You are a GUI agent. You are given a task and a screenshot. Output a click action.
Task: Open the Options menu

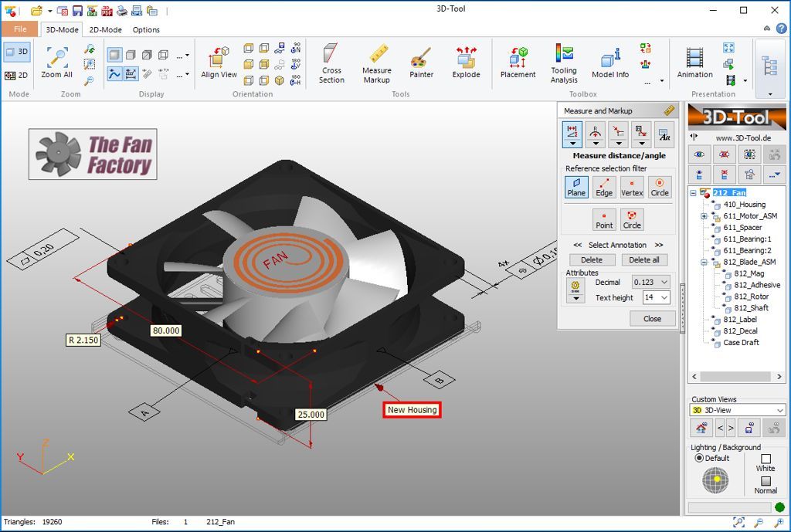[x=145, y=30]
